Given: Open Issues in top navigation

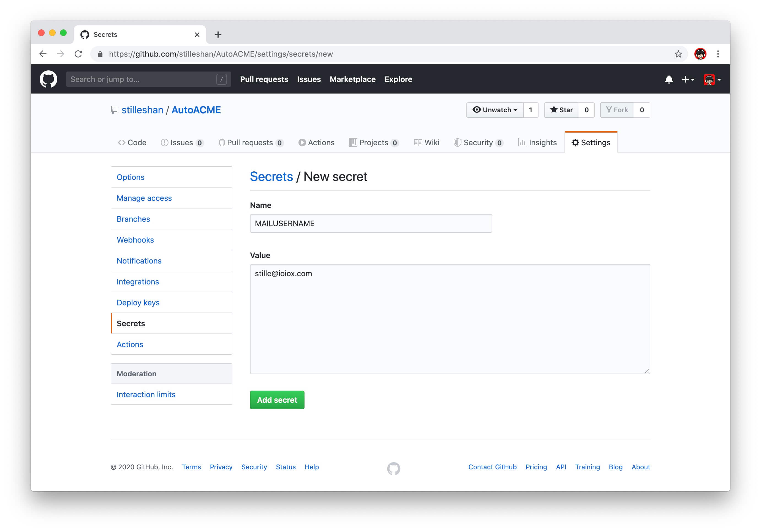Looking at the screenshot, I should tap(309, 79).
